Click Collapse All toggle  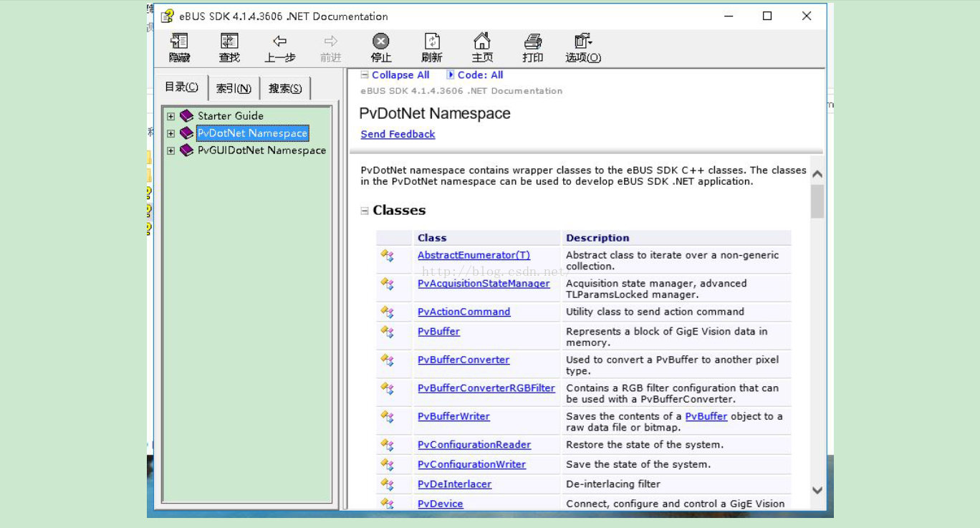395,75
